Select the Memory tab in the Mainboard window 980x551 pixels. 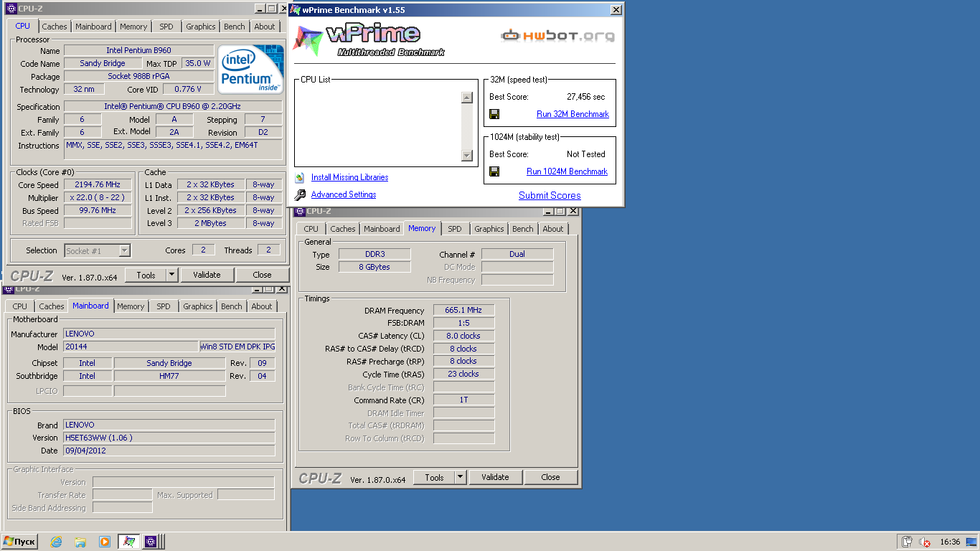(x=131, y=306)
